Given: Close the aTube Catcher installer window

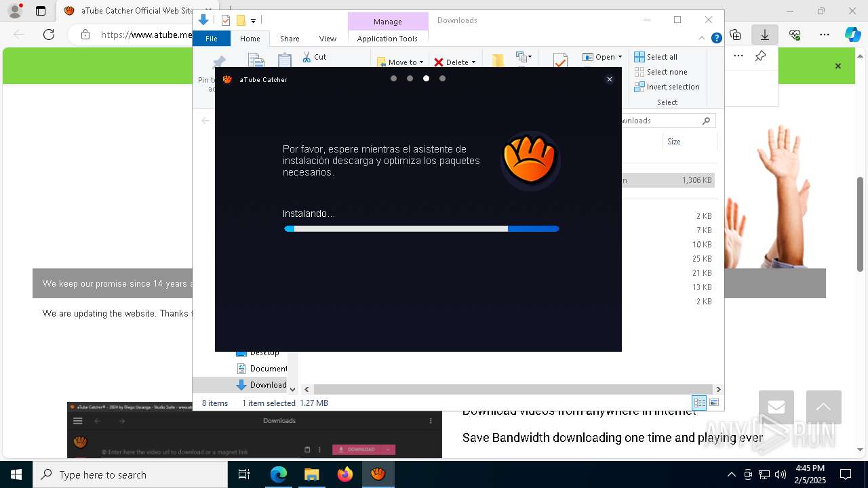Looking at the screenshot, I should coord(609,79).
